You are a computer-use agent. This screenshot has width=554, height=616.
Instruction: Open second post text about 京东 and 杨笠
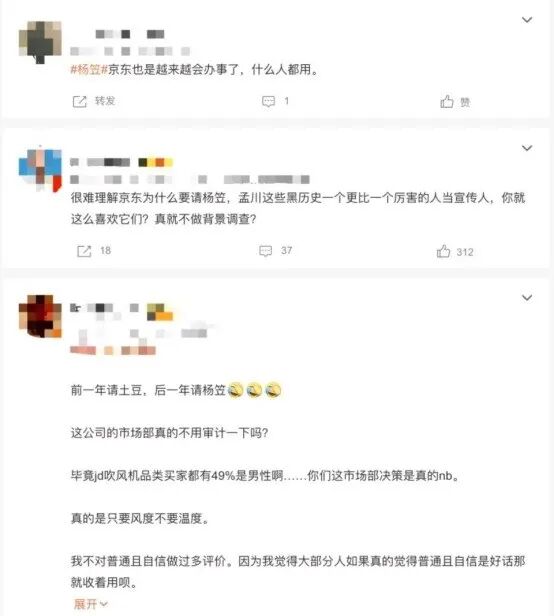tap(298, 208)
